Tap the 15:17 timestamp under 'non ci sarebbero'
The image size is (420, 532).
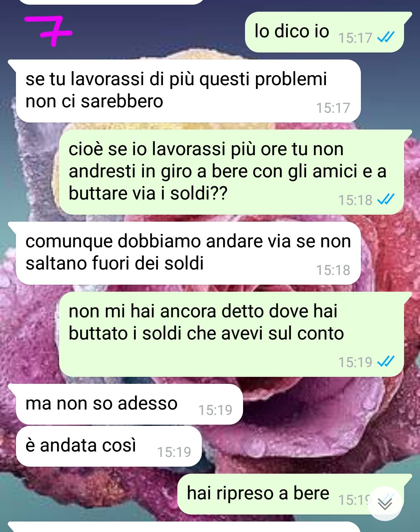(x=333, y=108)
